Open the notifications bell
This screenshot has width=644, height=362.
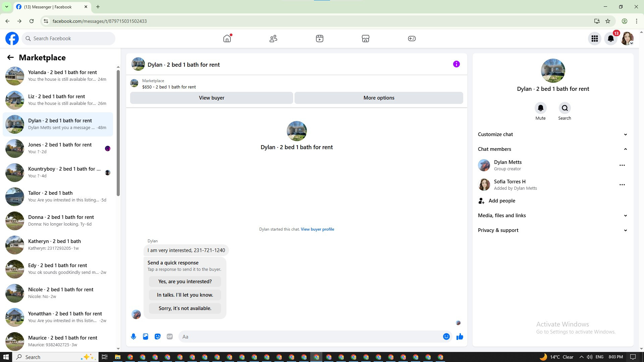(610, 39)
